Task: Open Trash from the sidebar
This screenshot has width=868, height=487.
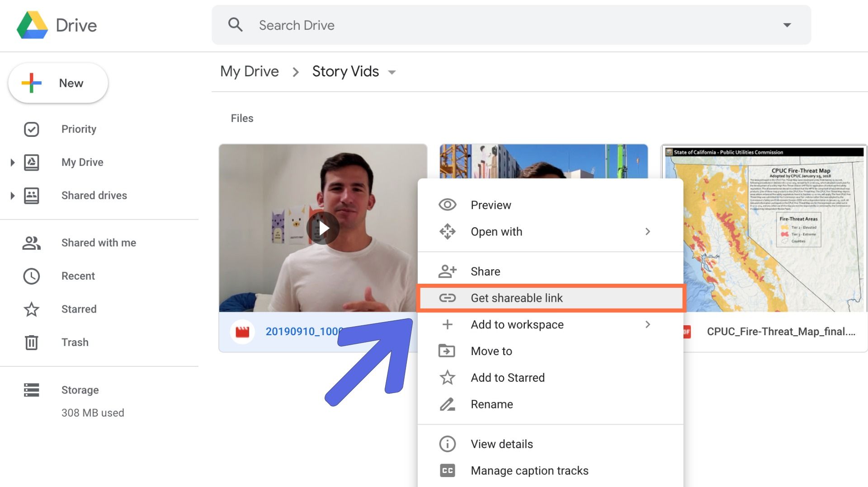Action: (x=75, y=342)
